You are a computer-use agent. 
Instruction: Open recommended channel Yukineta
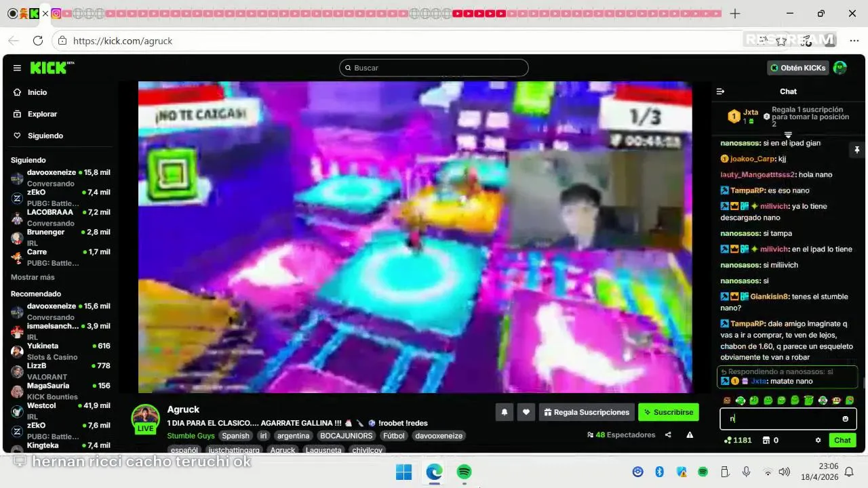click(60, 350)
